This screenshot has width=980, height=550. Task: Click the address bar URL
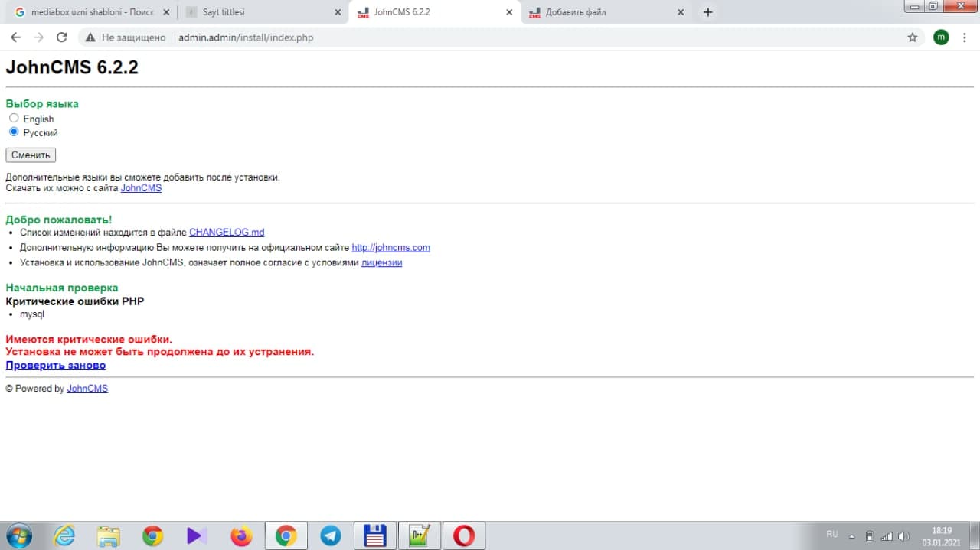point(246,37)
